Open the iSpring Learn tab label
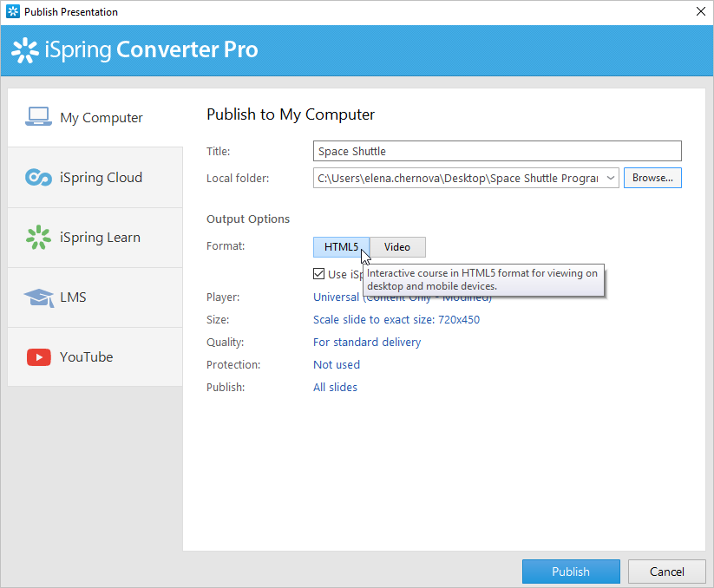The width and height of the screenshot is (714, 588). coord(100,238)
